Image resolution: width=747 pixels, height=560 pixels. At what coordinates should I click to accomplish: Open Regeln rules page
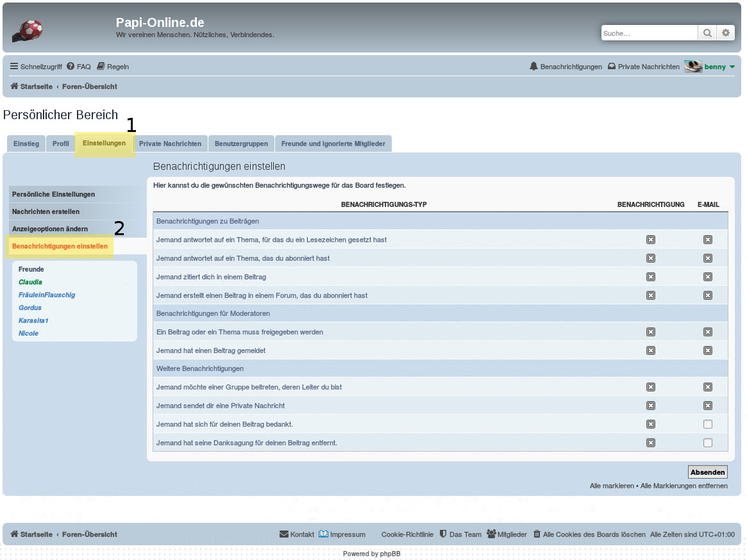[x=113, y=67]
